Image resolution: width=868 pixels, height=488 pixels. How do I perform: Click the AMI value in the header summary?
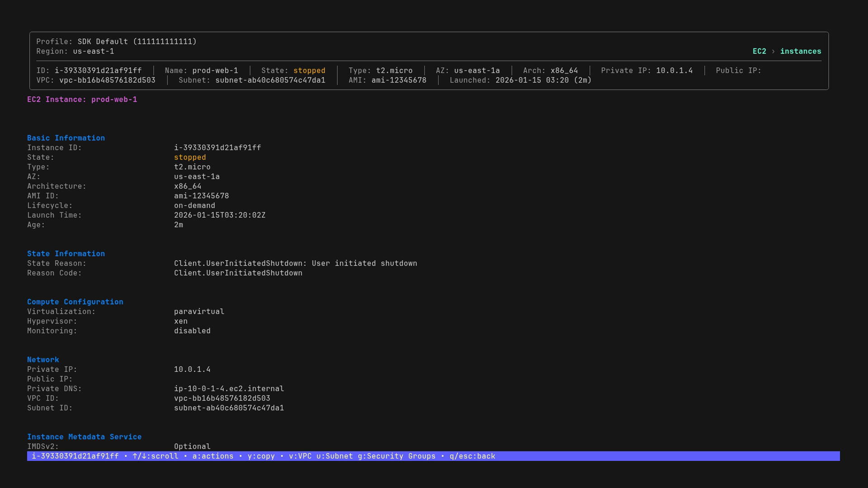click(x=399, y=80)
